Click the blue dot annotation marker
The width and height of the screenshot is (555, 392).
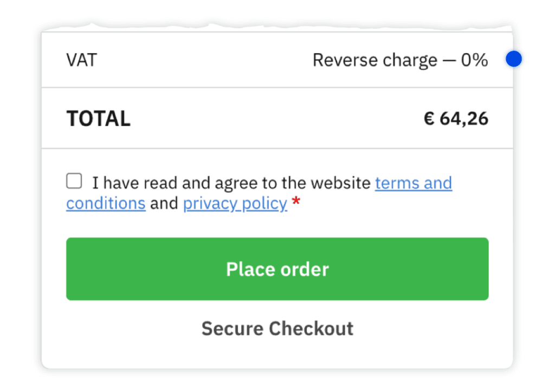click(513, 58)
